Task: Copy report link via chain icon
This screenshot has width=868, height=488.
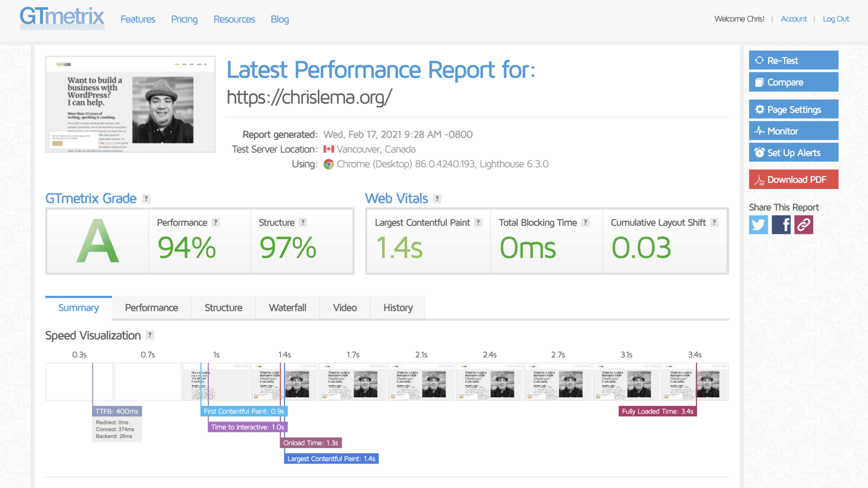Action: coord(804,225)
